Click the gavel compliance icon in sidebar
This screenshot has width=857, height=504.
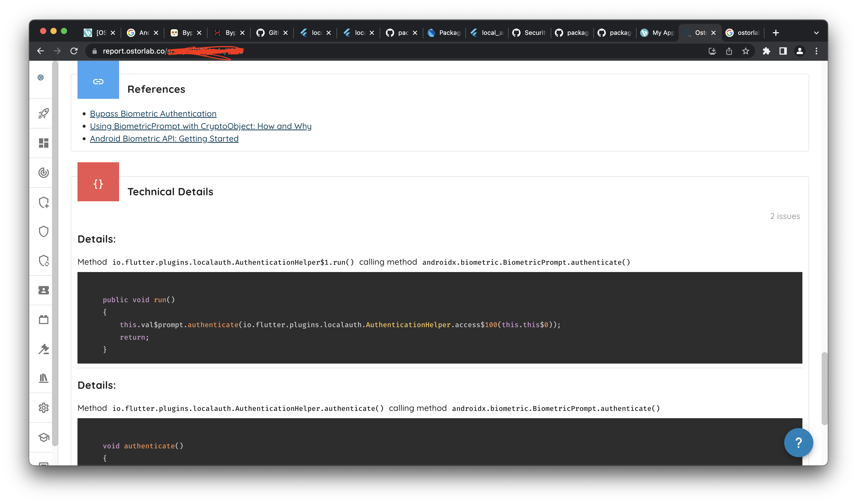[43, 350]
